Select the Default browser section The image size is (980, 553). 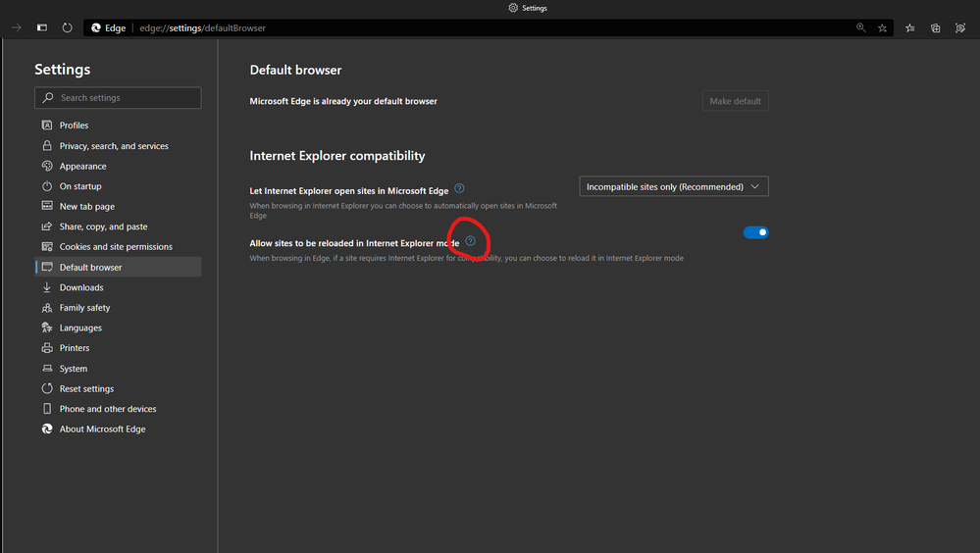tap(118, 267)
